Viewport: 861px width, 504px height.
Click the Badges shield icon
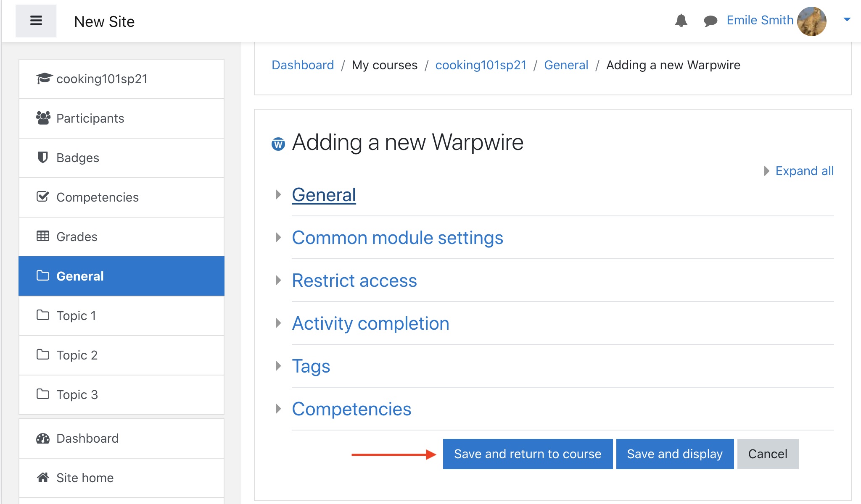coord(43,157)
